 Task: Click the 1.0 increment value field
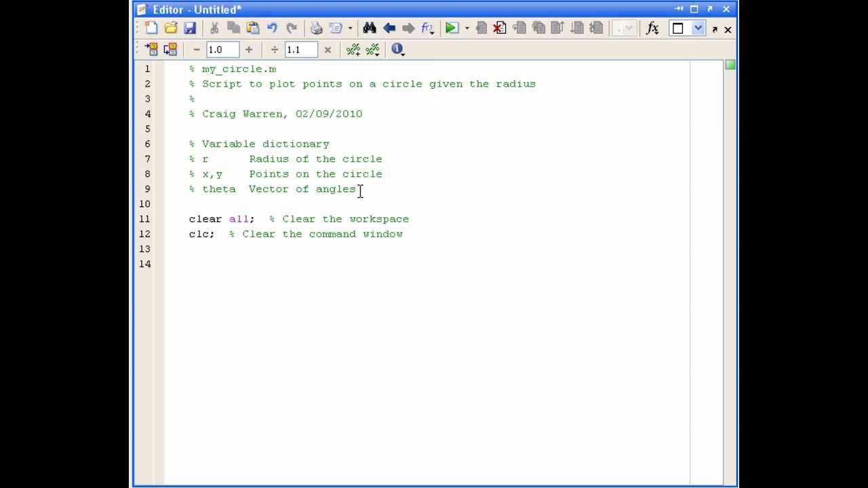point(222,49)
